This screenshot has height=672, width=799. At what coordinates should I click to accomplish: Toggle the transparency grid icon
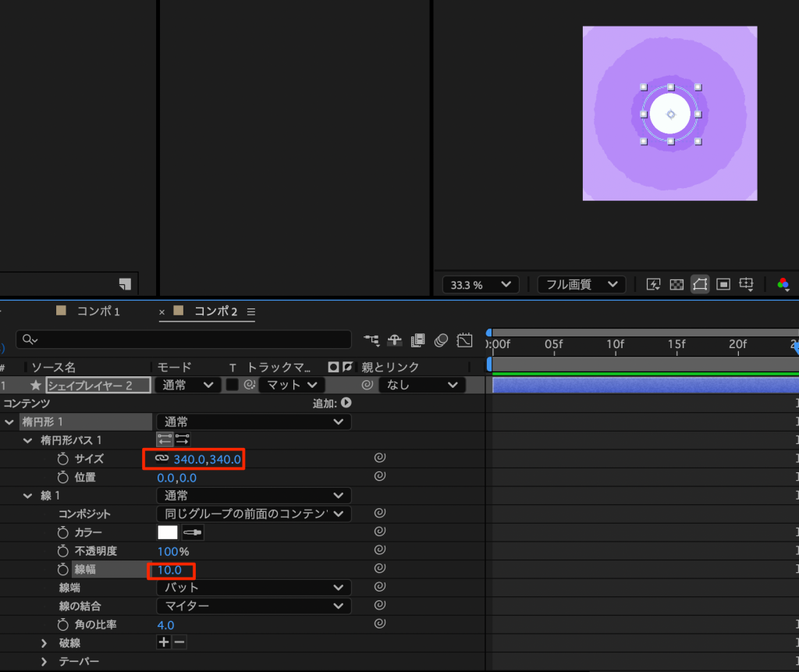[x=677, y=285]
